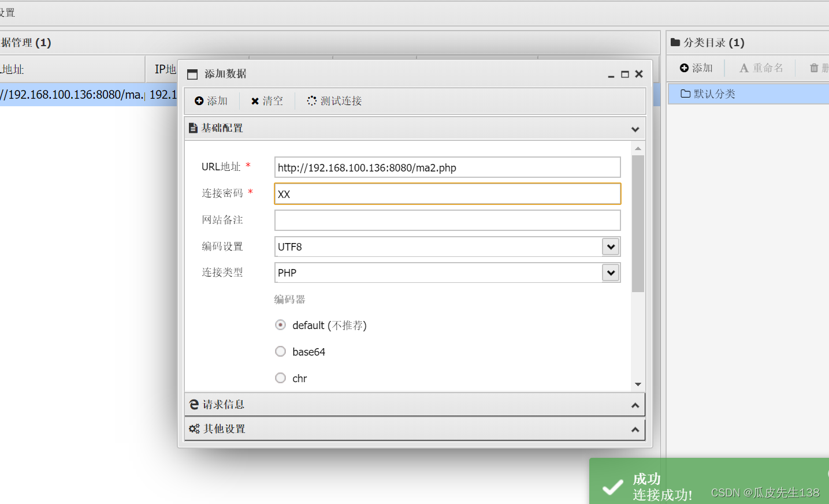Collapse the 基础配置 section via its chevron

[x=635, y=129]
